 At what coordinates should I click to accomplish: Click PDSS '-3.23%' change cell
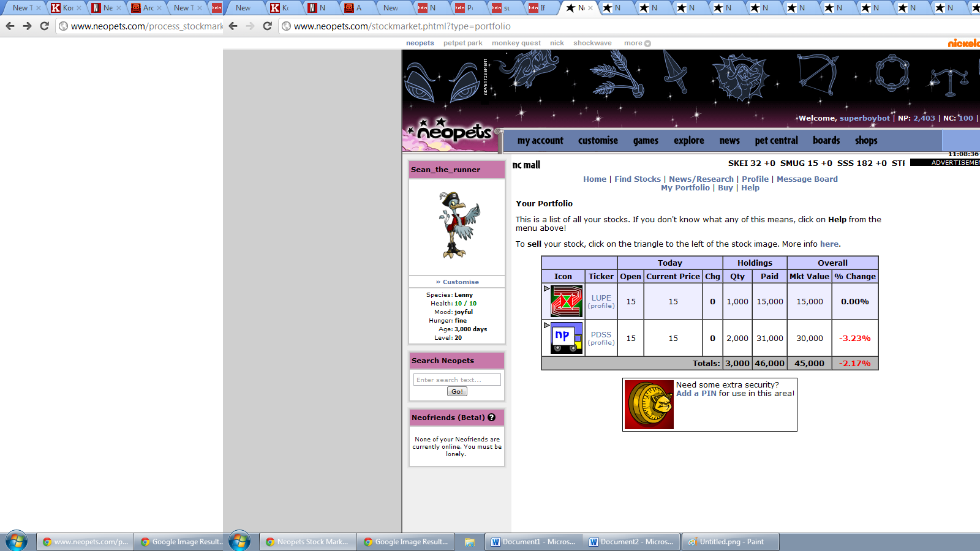point(855,338)
